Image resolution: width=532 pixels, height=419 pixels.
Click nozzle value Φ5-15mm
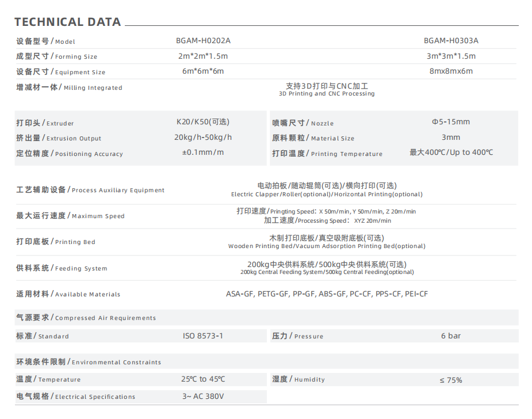(451, 122)
